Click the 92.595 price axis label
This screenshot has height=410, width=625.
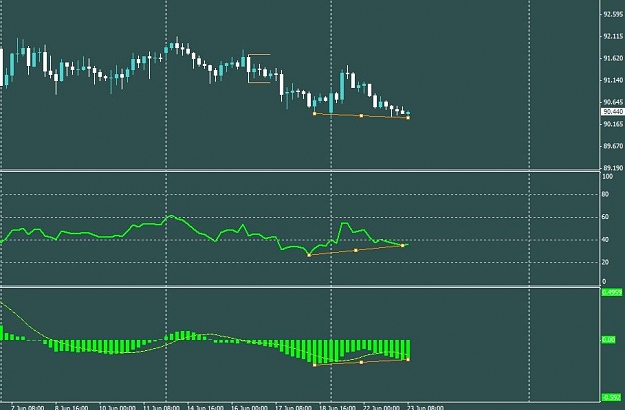(x=613, y=14)
